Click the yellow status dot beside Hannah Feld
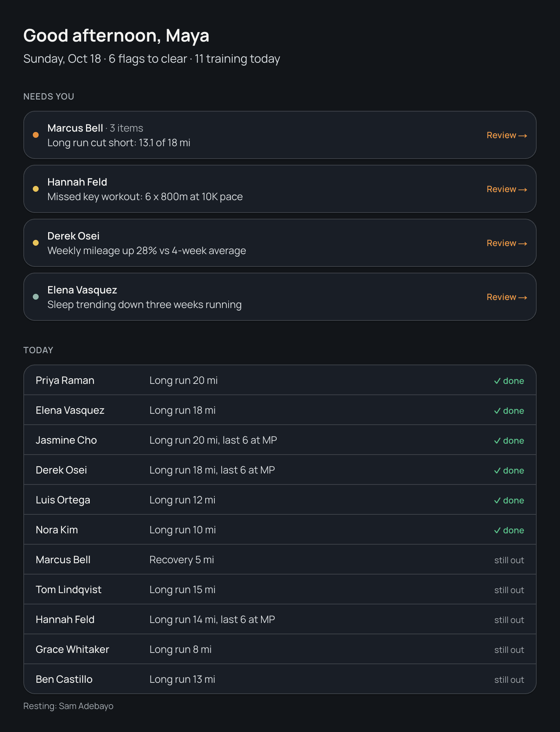Screen dimensions: 560x732 pos(36,189)
